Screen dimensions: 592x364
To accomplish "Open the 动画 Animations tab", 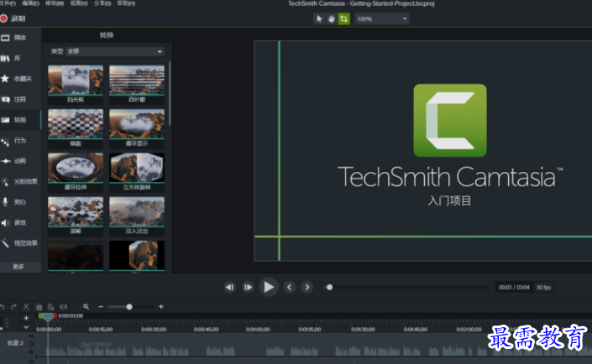I will pos(20,161).
